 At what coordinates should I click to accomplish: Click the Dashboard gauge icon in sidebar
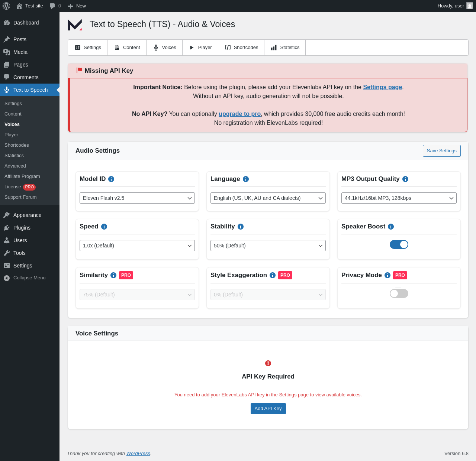click(7, 23)
